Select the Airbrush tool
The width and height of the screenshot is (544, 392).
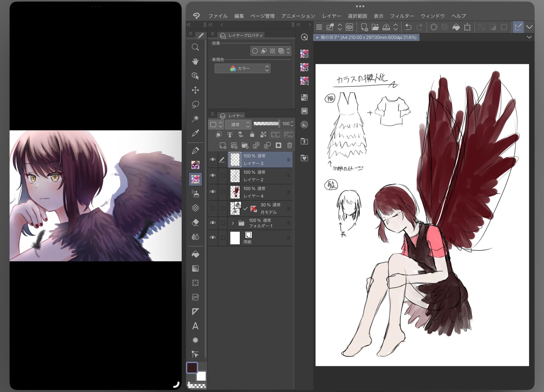195,193
